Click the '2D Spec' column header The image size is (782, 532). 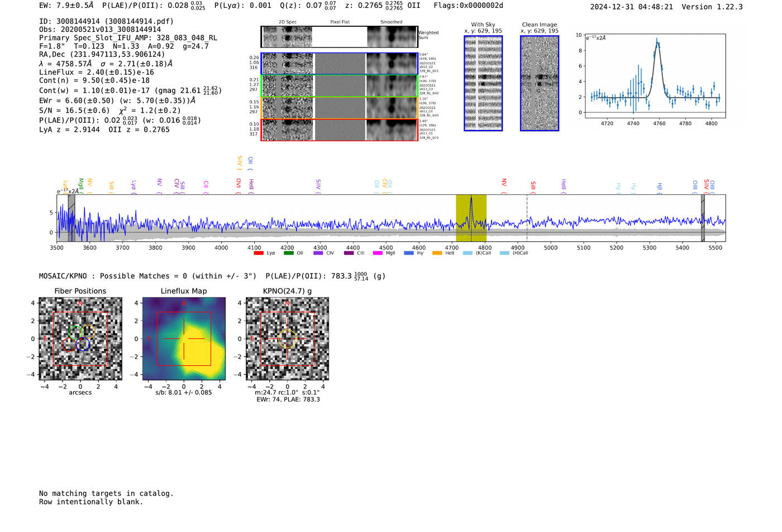[x=288, y=22]
